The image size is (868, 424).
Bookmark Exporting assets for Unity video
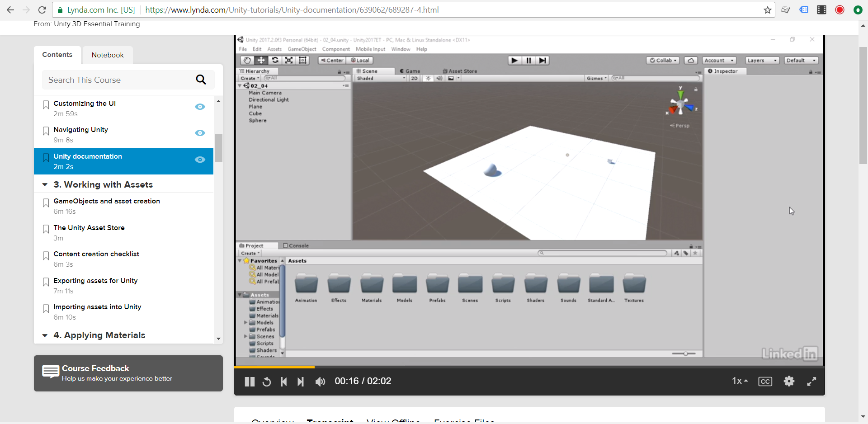tap(46, 282)
